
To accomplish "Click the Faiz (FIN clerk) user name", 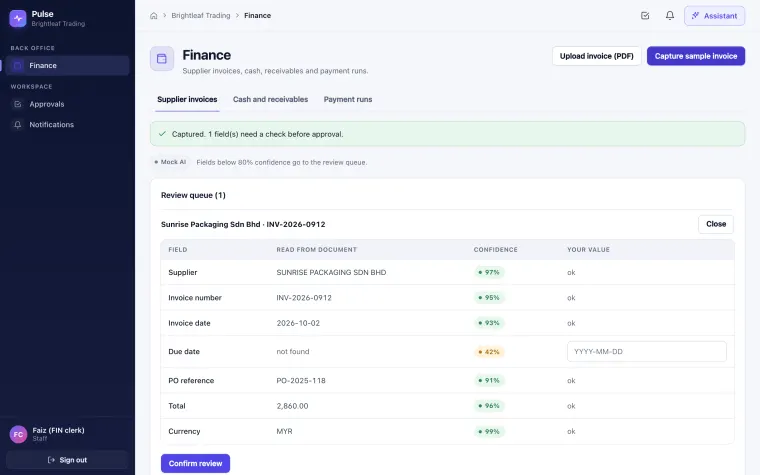I will (58, 430).
